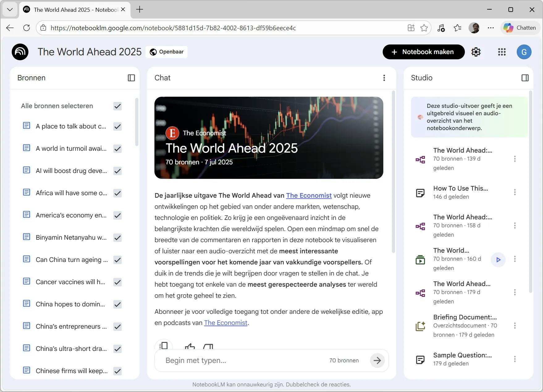The width and height of the screenshot is (543, 392).
Task: Open NotebookLM settings gear
Action: click(476, 52)
